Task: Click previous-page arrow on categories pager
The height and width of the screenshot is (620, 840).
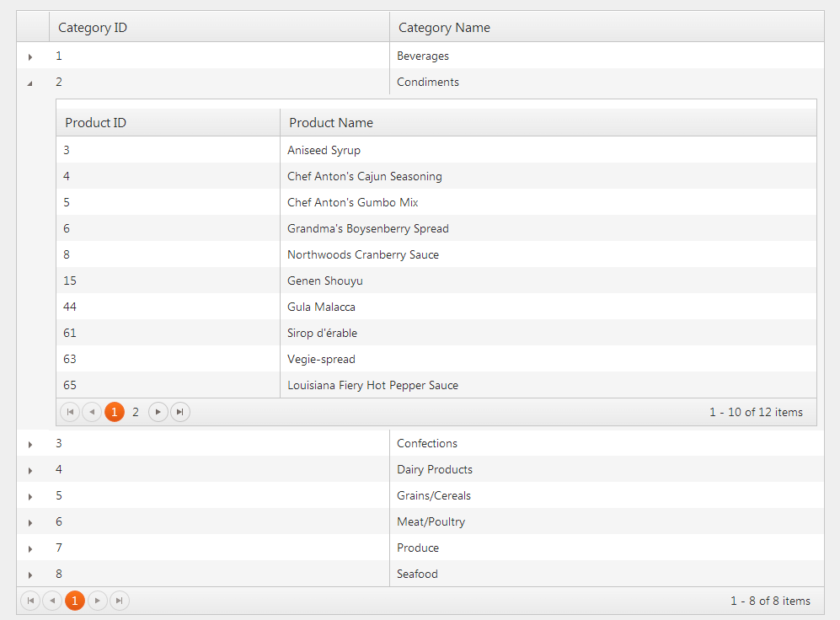Action: pos(52,600)
